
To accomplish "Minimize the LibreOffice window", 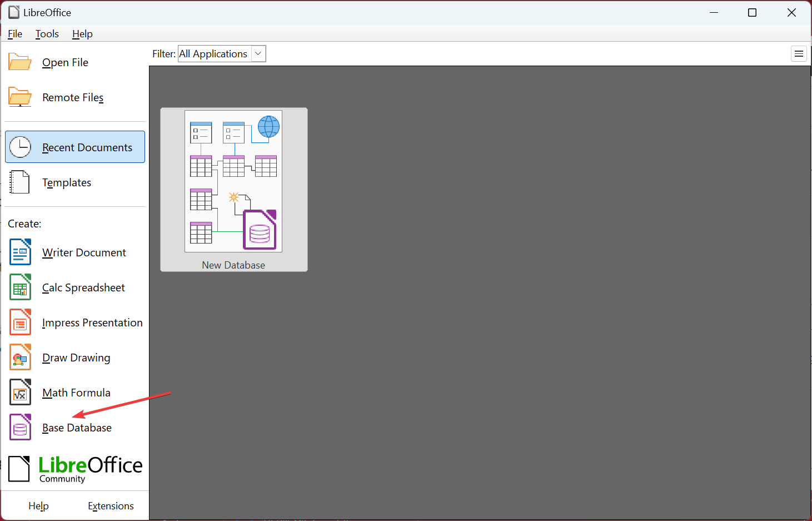I will 714,12.
